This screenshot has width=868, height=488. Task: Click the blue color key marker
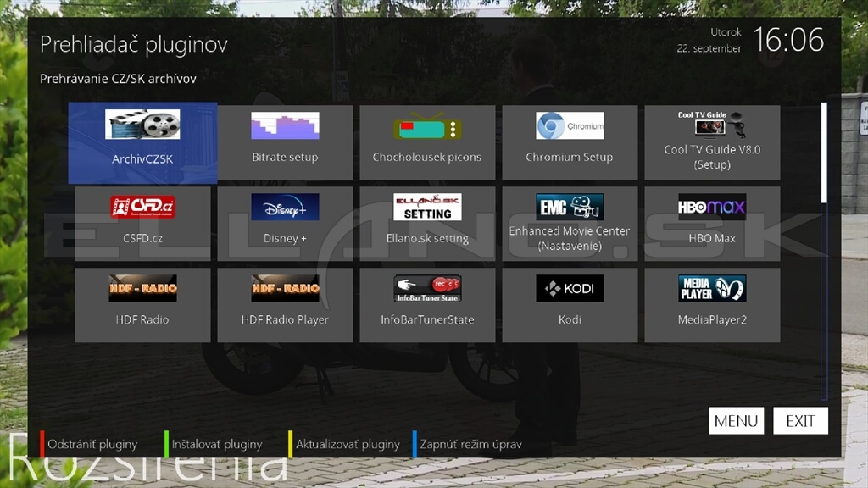tap(414, 444)
